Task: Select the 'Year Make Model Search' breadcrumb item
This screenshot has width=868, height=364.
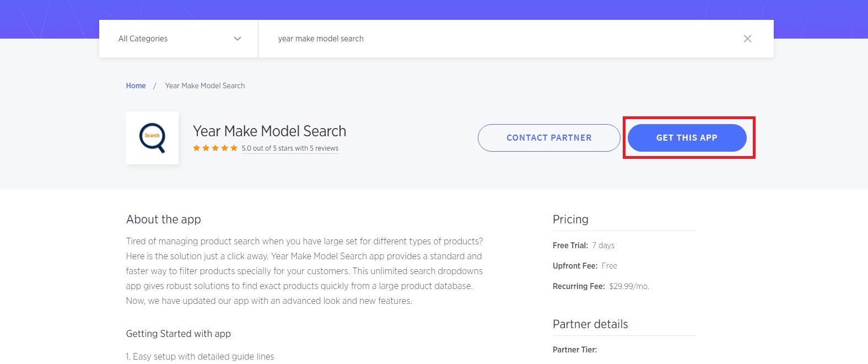Action: point(205,86)
